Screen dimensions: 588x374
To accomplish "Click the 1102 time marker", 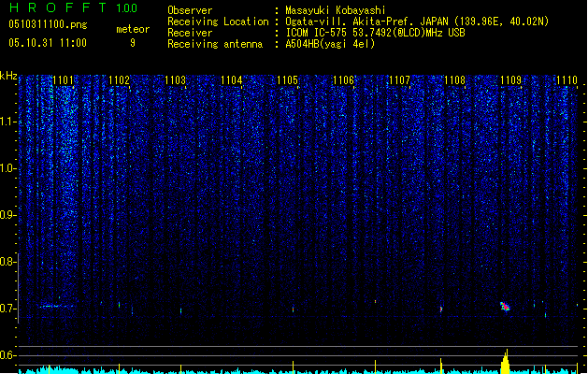I will 119,80.
